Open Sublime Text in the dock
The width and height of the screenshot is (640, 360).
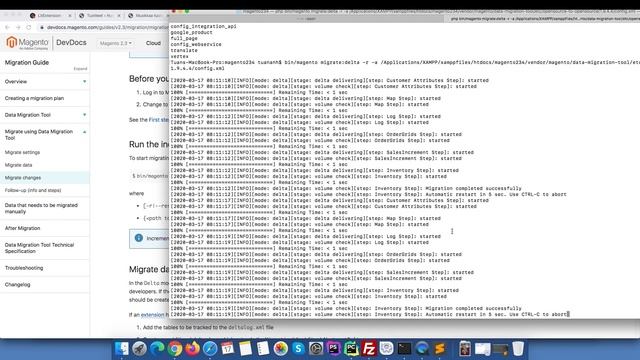[x=440, y=349]
